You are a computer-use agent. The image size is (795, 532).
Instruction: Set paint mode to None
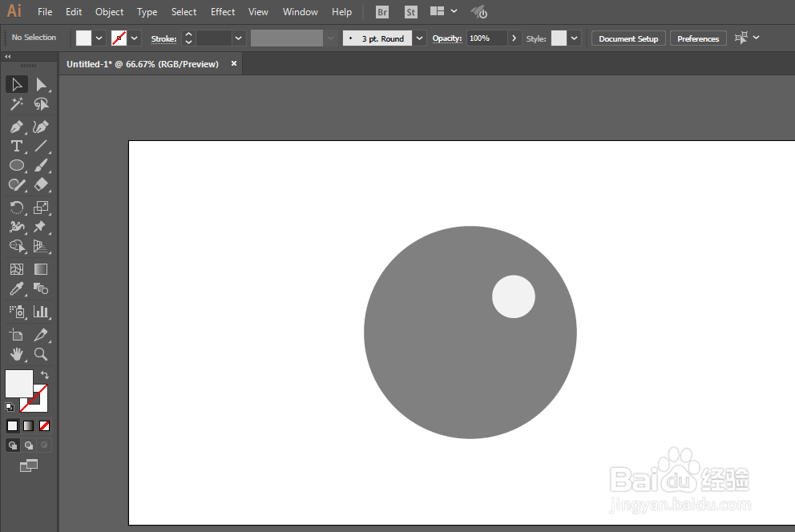[45, 425]
